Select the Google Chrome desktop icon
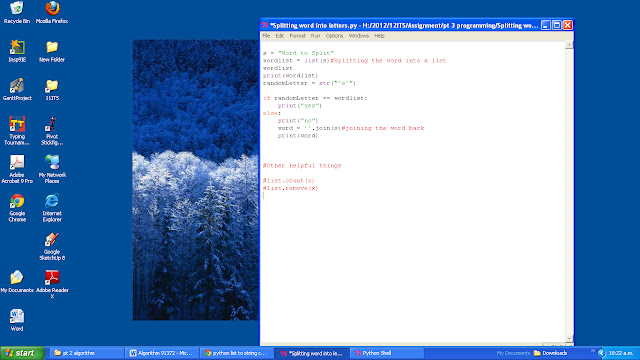640x360 pixels. pos(17,208)
